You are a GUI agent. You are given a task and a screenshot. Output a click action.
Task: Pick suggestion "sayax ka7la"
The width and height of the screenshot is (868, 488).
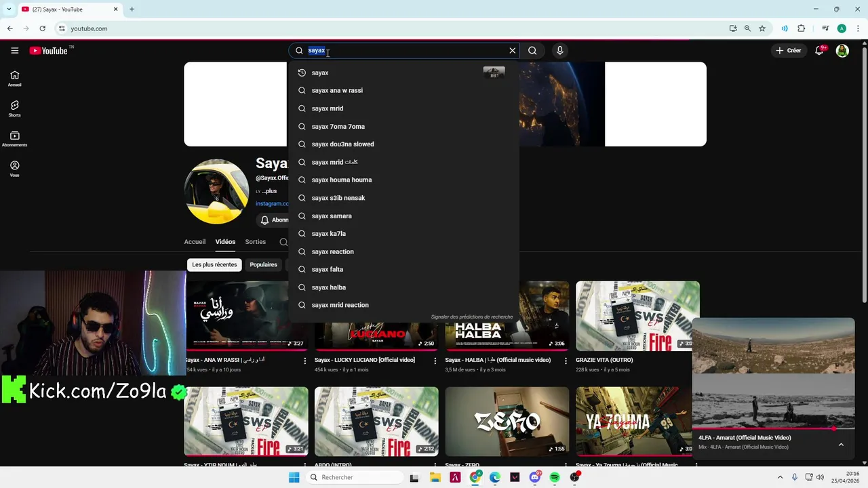coord(403,233)
